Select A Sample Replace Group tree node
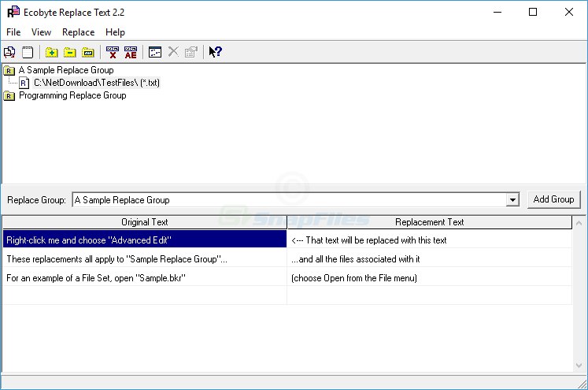 [x=66, y=70]
